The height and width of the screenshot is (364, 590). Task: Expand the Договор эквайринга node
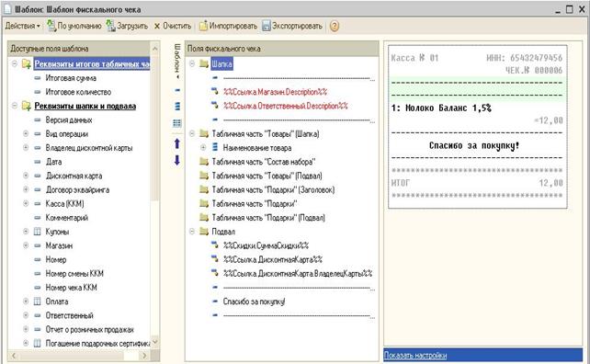pyautogui.click(x=26, y=189)
